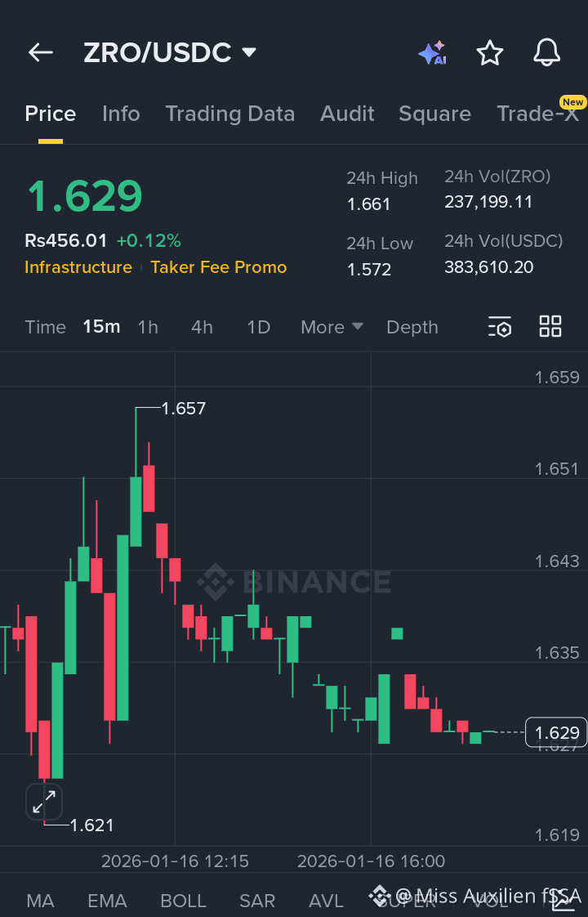This screenshot has width=588, height=917.
Task: Switch to the Price tab
Action: pyautogui.click(x=51, y=114)
